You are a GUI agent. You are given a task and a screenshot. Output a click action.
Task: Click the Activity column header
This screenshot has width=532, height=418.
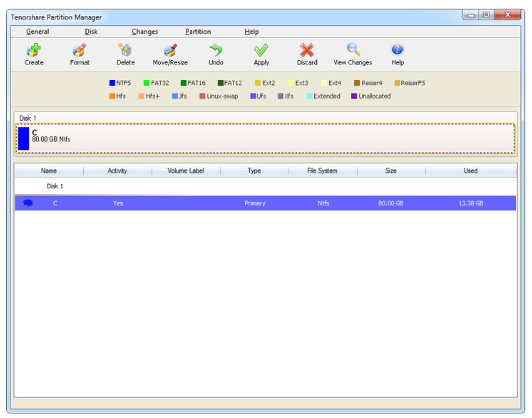click(117, 171)
